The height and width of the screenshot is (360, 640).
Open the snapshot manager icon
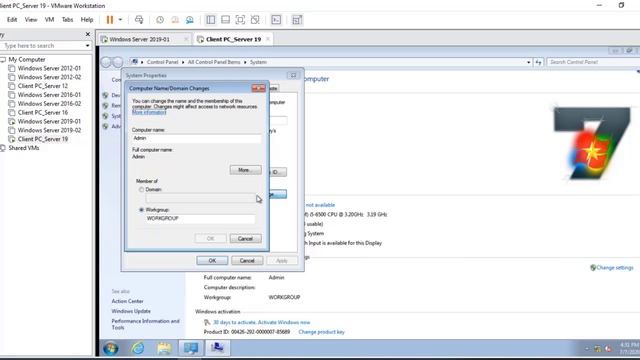[189, 20]
